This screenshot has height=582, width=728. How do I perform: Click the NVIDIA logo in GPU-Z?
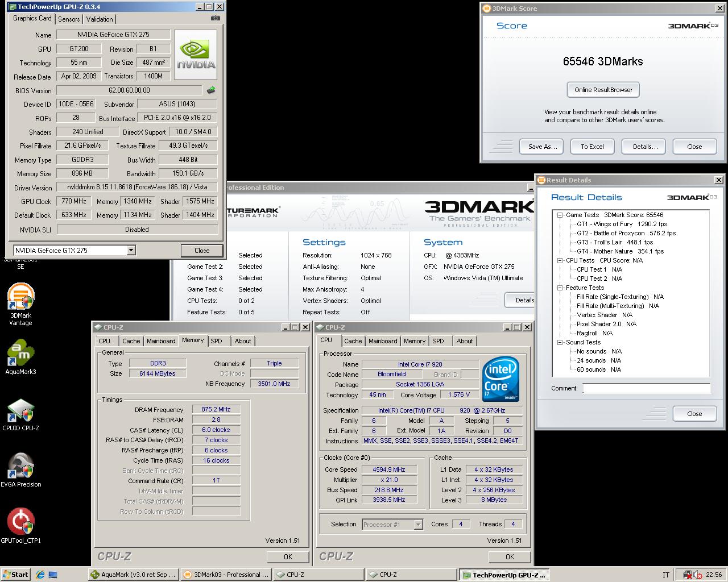[x=196, y=55]
